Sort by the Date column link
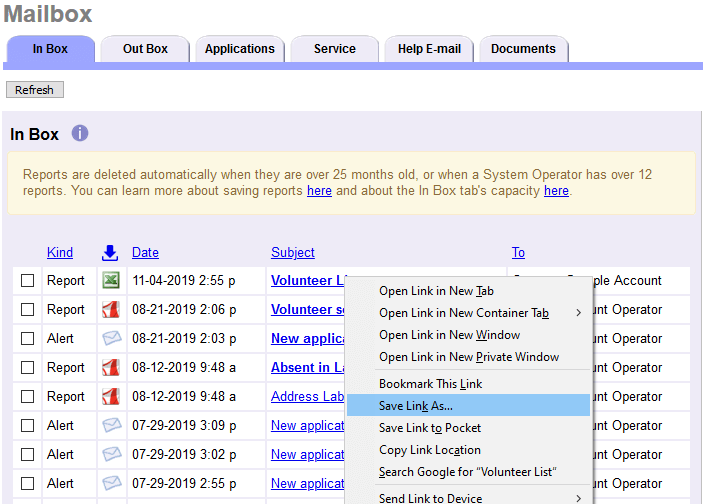Screen dimensions: 720x504 [x=145, y=252]
